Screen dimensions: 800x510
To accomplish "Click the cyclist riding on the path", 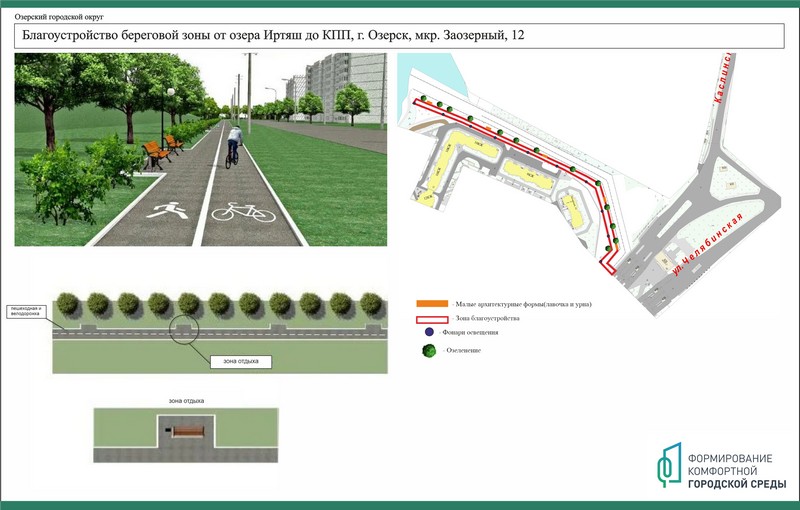I will 233,145.
